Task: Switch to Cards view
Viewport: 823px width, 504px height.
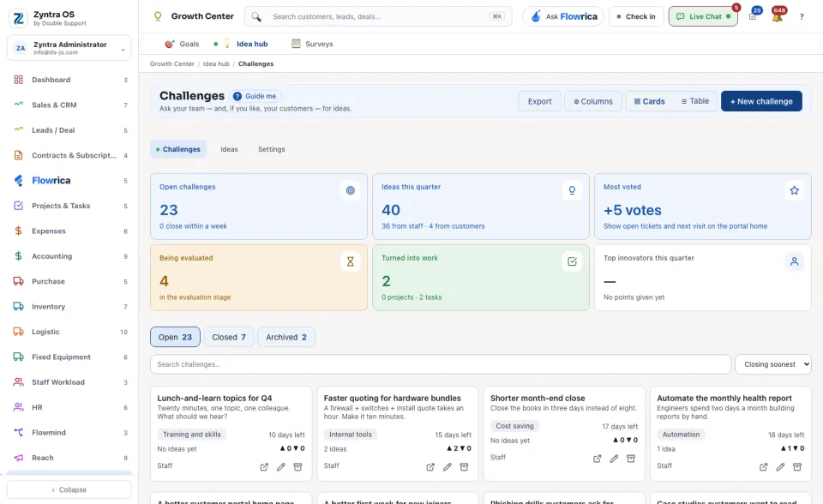Action: tap(649, 101)
